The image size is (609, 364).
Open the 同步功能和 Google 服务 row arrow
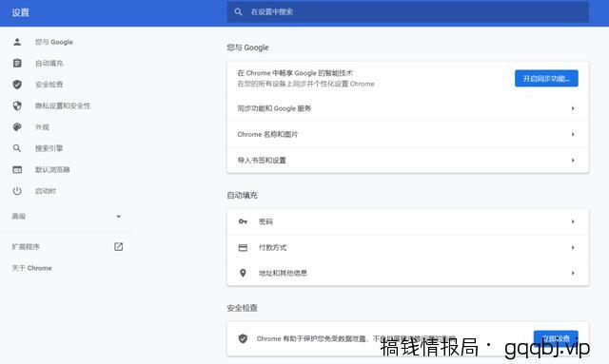[x=573, y=108]
